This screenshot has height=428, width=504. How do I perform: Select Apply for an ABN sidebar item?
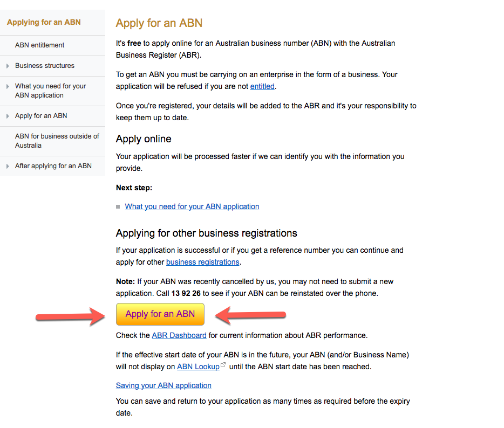41,115
